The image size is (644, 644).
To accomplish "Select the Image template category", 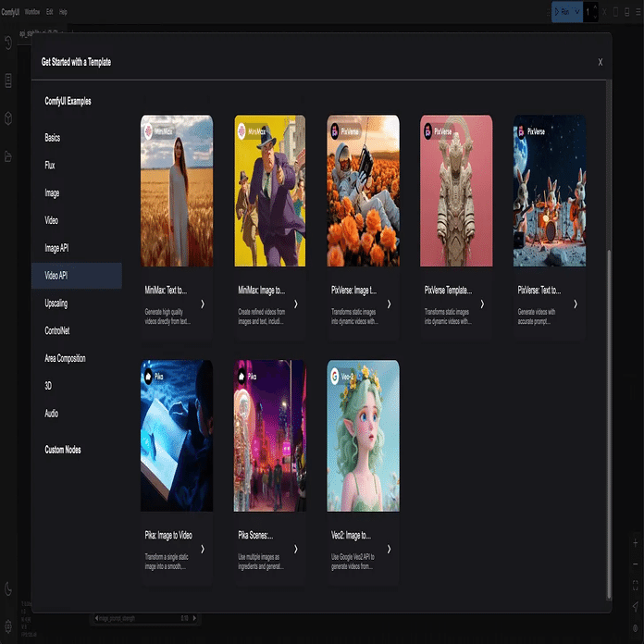I will (77, 192).
